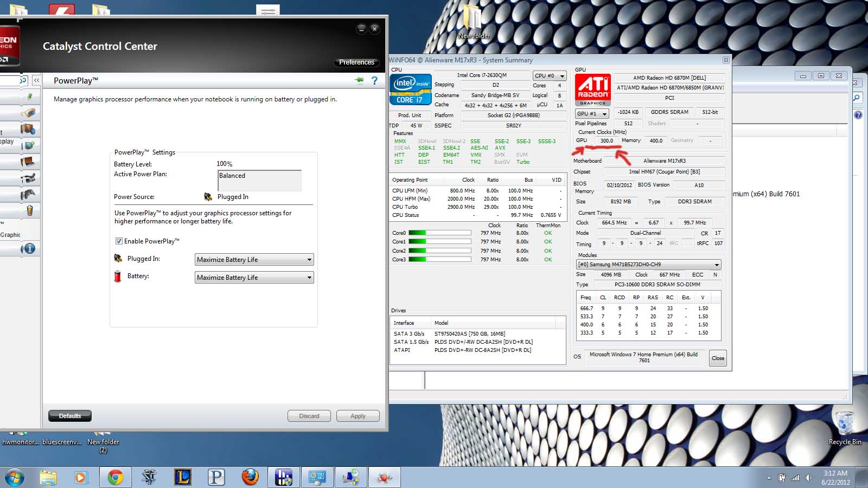Click the Discard button
Viewport: 868px width, 488px height.
[x=309, y=416]
